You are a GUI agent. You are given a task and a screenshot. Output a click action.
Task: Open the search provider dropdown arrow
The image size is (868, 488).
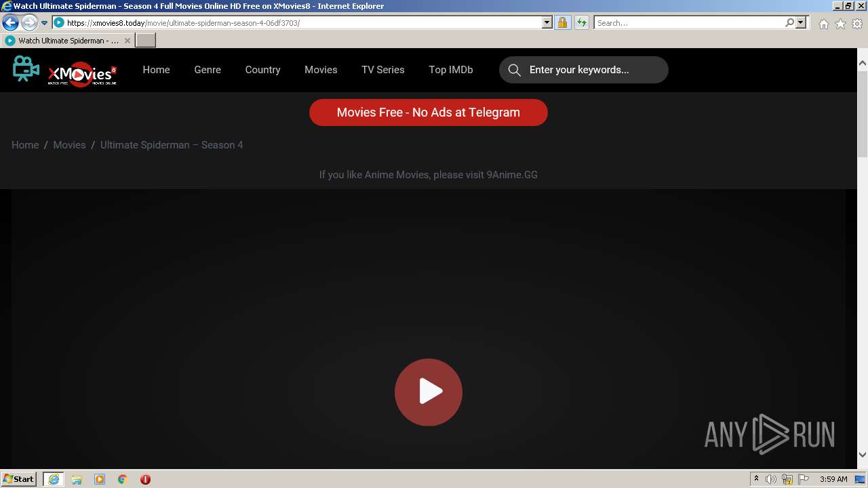tap(801, 22)
